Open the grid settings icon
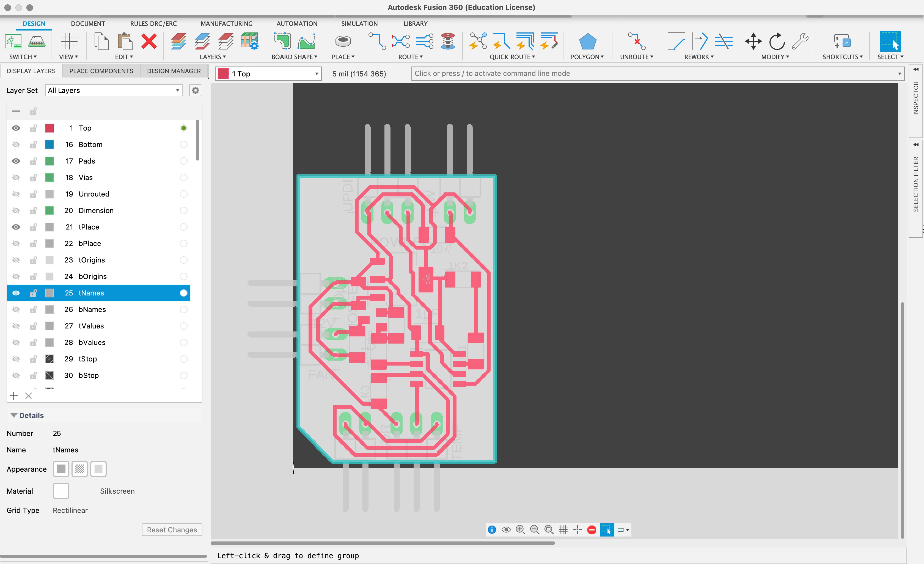The height and width of the screenshot is (564, 924). click(x=69, y=41)
